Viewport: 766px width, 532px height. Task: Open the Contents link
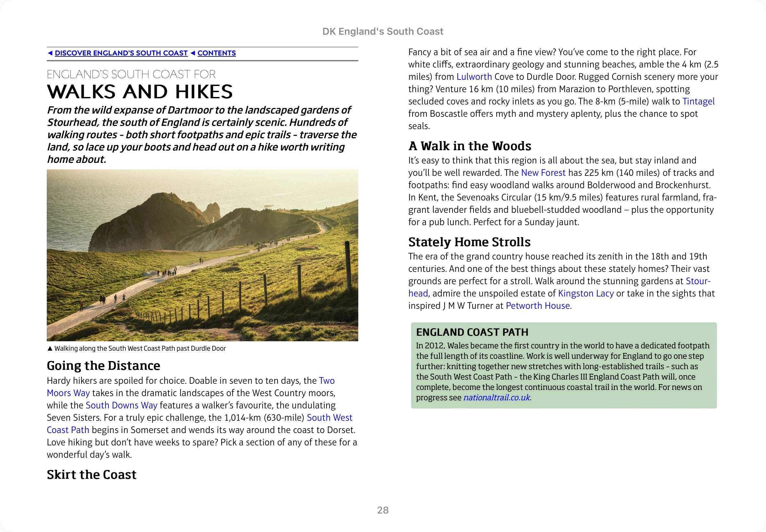coord(216,53)
